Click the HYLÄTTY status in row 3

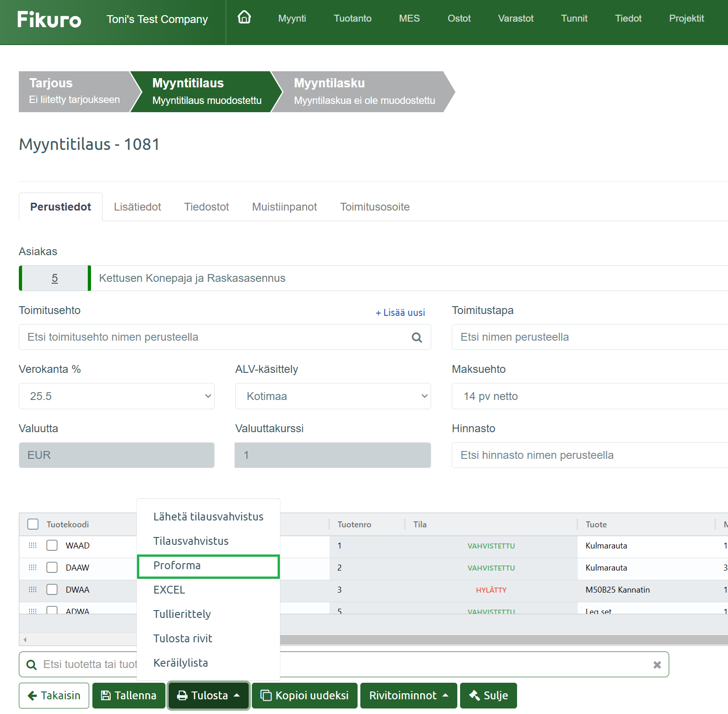491,590
